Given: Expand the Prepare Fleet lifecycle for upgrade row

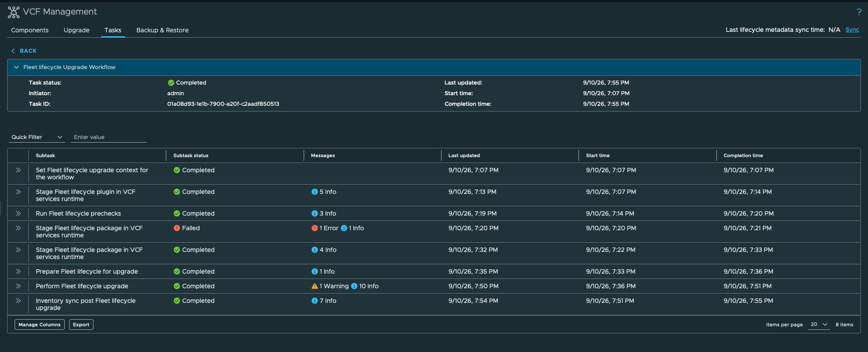Looking at the screenshot, I should click(x=18, y=271).
